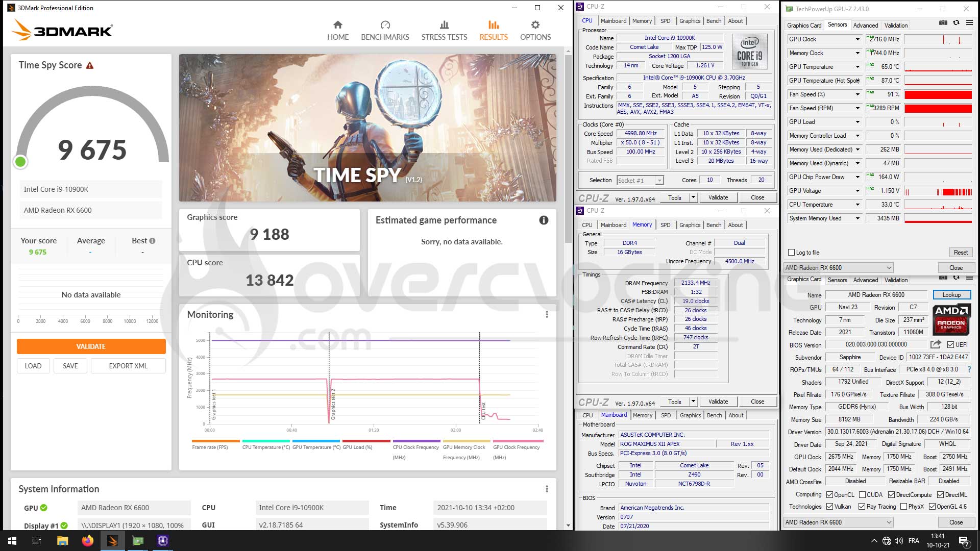Switch to Mainboard tab in top CPU-Z
This screenshot has height=551, width=980.
click(x=614, y=21)
